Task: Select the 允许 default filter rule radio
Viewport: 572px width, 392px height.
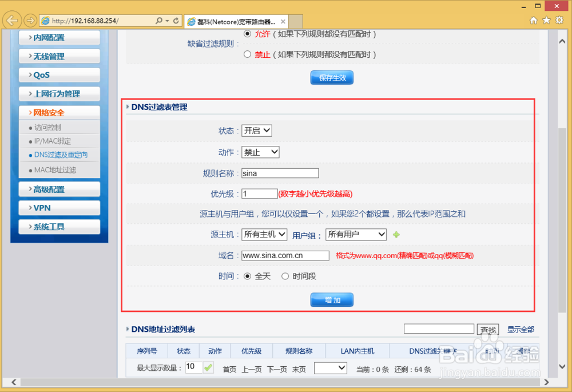Action: pyautogui.click(x=247, y=34)
